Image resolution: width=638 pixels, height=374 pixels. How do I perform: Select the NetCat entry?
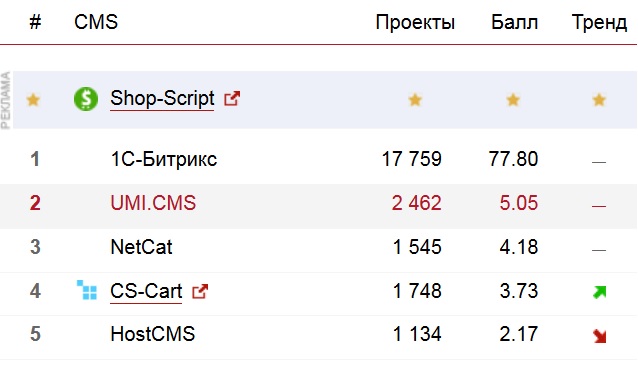click(141, 247)
